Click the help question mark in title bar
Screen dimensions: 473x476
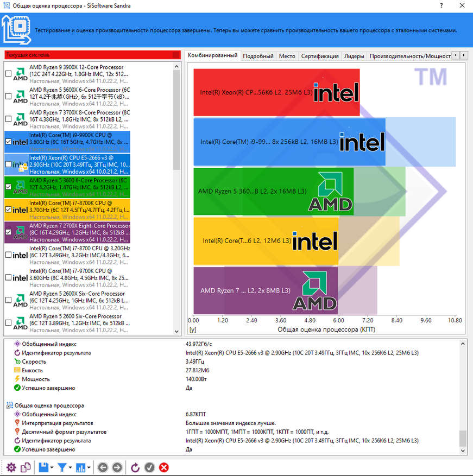tap(439, 6)
